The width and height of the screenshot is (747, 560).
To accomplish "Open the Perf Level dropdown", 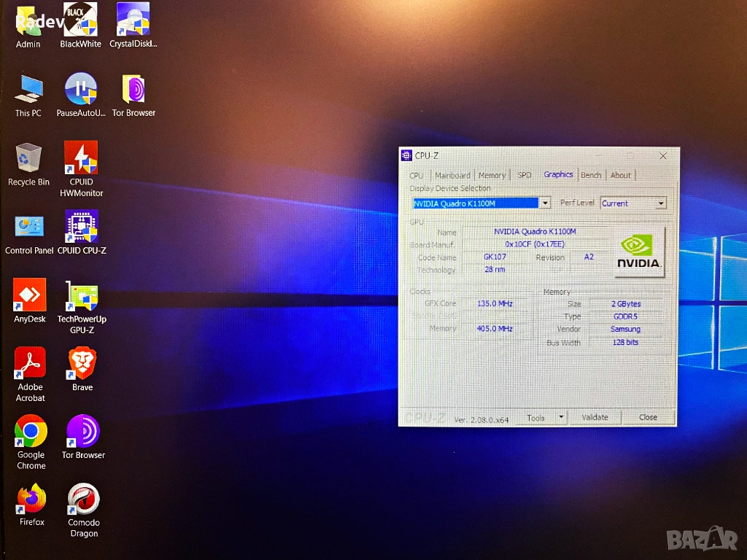I will [x=661, y=203].
